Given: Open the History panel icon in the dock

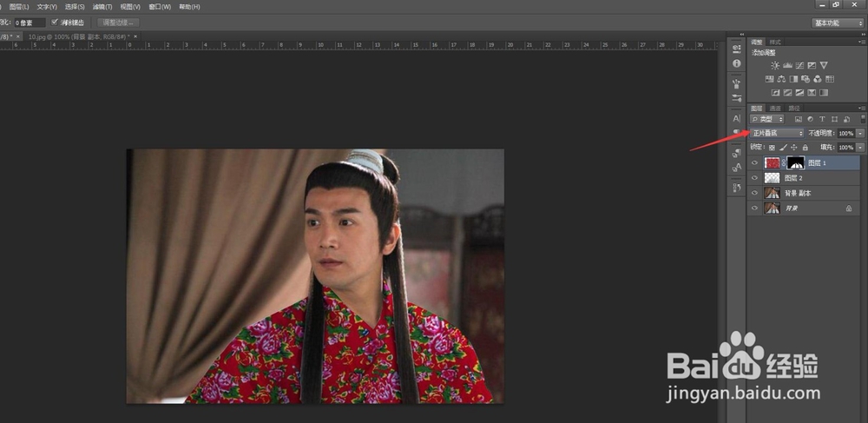Looking at the screenshot, I should (737, 188).
